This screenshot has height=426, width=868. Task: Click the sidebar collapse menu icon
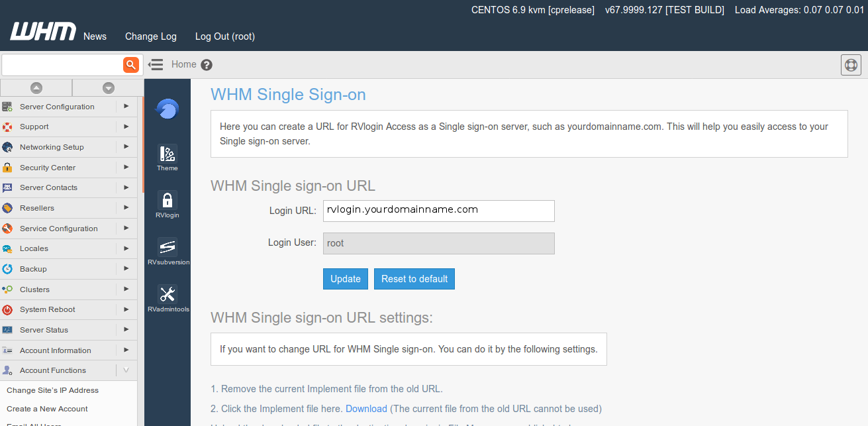click(156, 64)
